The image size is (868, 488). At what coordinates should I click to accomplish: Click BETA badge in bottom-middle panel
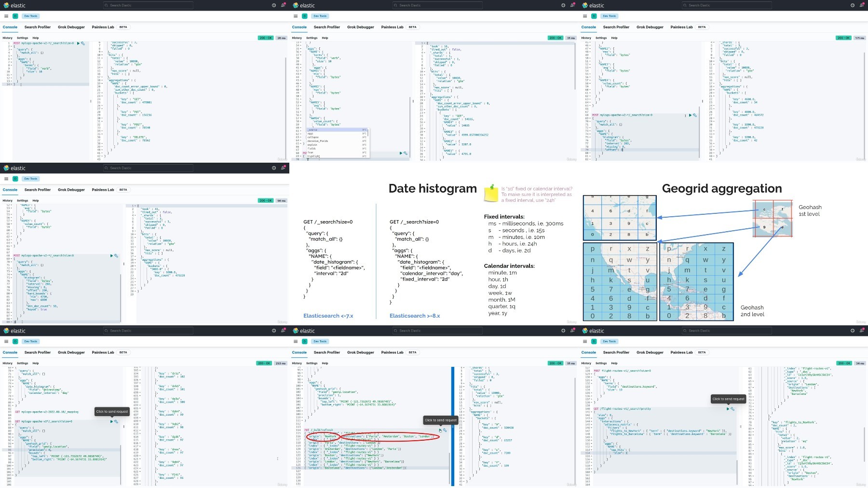(x=413, y=352)
